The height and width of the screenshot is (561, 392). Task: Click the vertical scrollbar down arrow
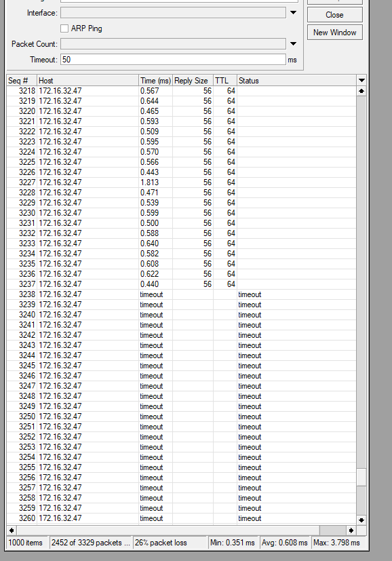point(361,520)
